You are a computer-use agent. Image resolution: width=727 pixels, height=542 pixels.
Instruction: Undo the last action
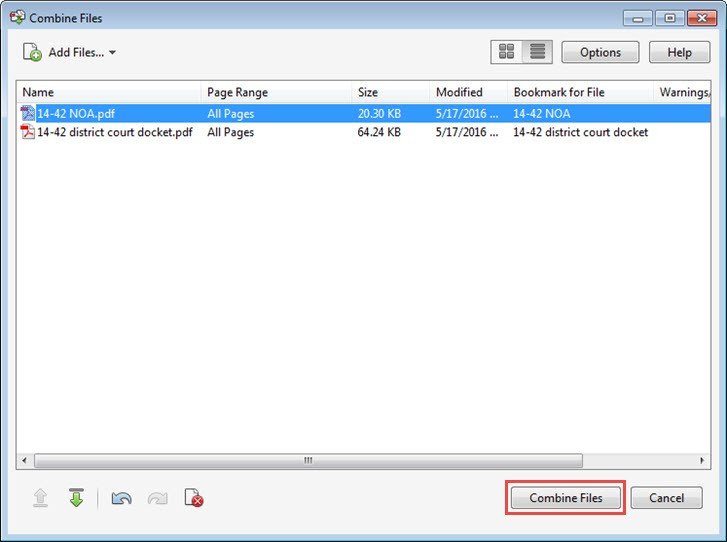pyautogui.click(x=122, y=498)
